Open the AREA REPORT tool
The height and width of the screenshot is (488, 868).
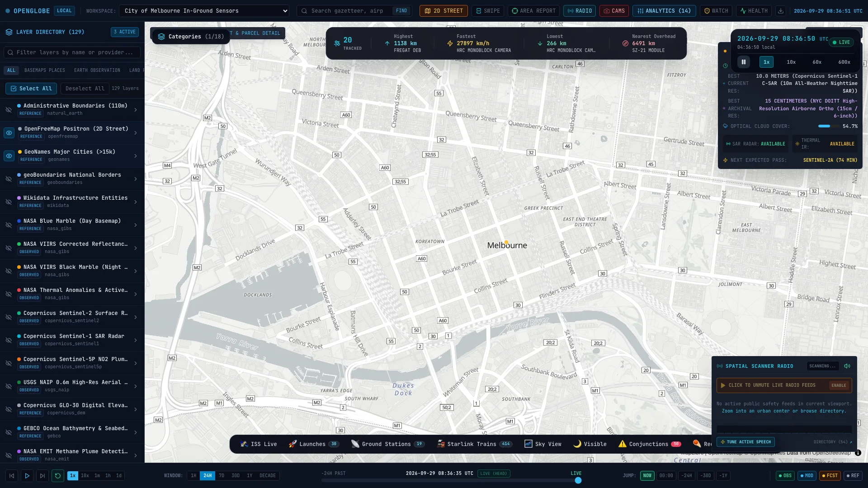(x=533, y=11)
